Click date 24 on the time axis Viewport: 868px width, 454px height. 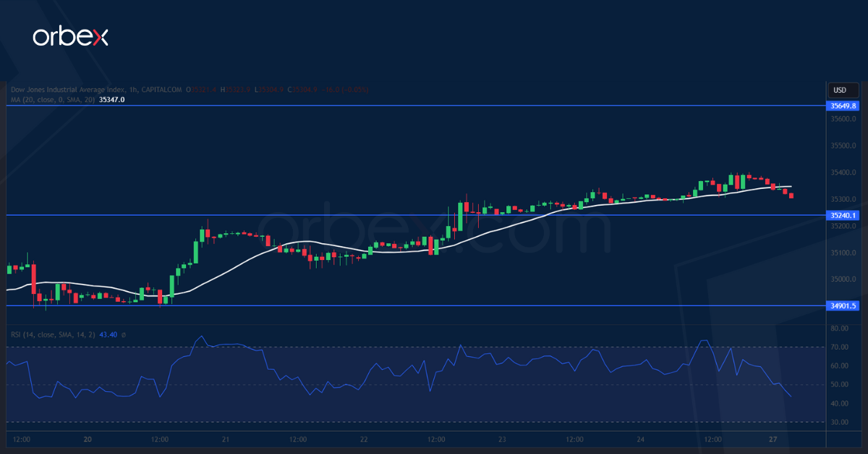(641, 440)
